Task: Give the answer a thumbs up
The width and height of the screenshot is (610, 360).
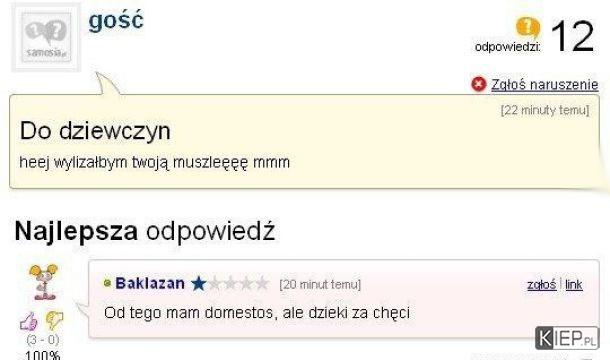Action: tap(29, 321)
